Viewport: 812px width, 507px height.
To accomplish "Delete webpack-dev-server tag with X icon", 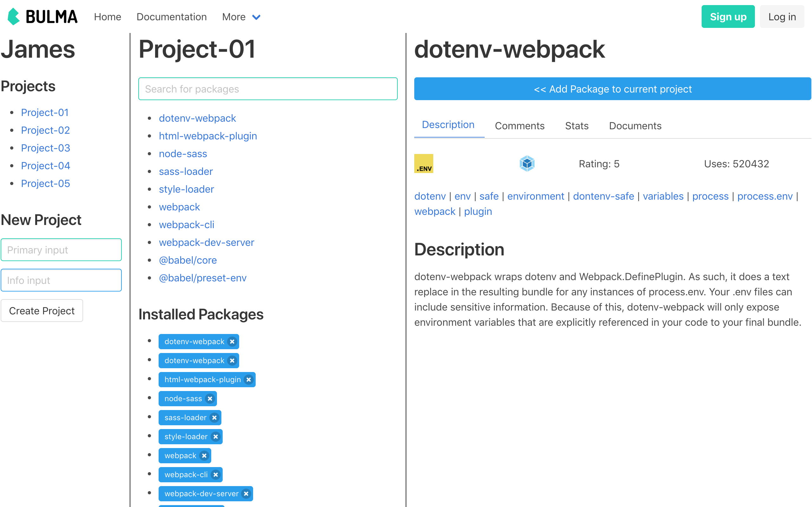I will point(246,494).
